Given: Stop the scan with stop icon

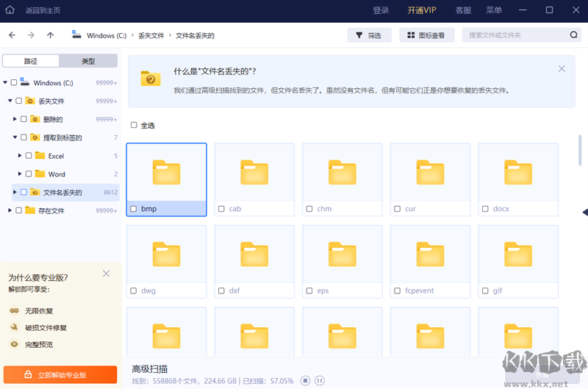Looking at the screenshot, I should (305, 381).
